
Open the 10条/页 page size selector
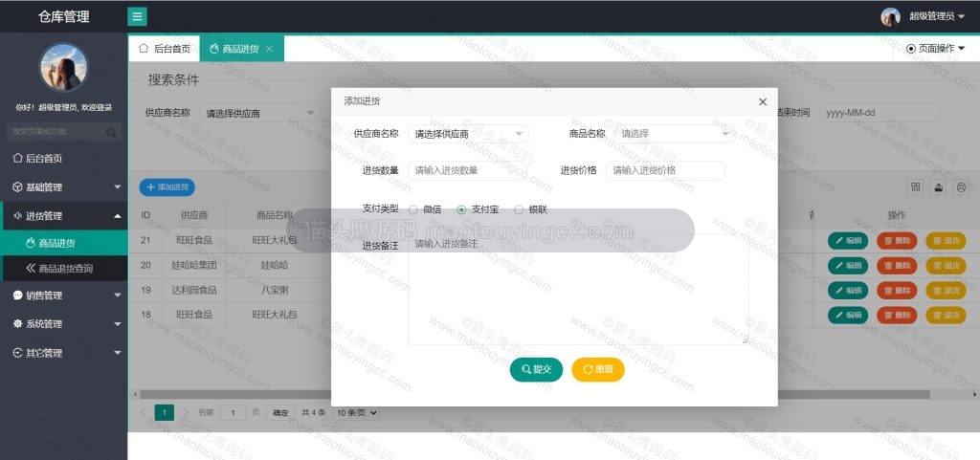click(x=356, y=412)
